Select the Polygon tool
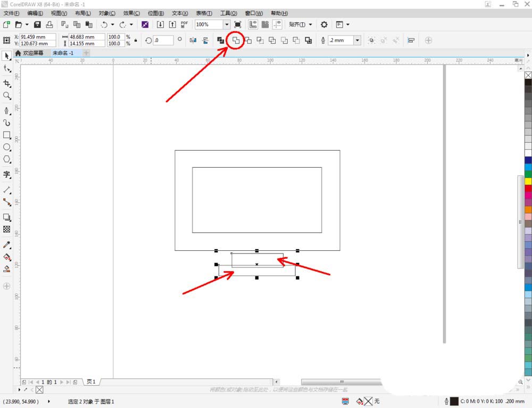The height and width of the screenshot is (408, 532). point(7,159)
